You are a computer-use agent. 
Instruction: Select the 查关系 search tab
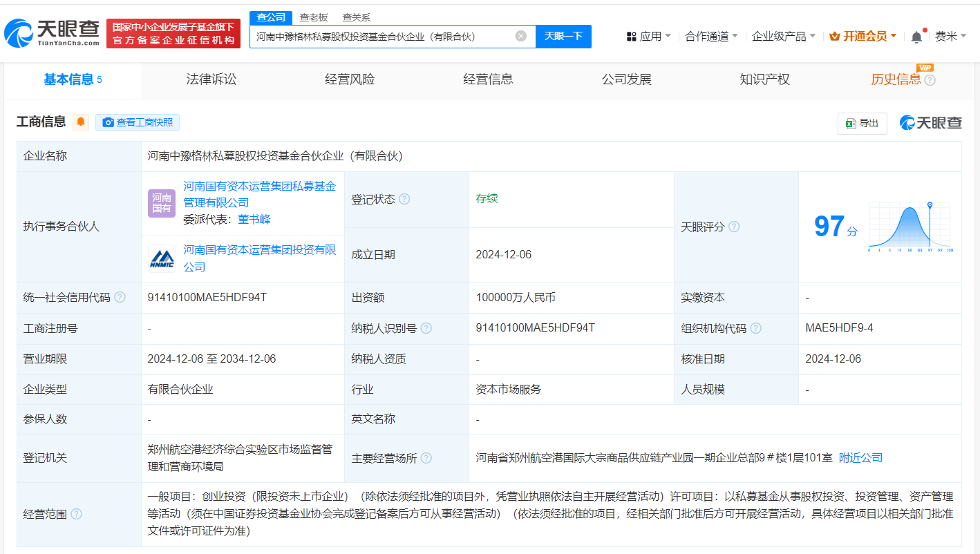pyautogui.click(x=356, y=17)
